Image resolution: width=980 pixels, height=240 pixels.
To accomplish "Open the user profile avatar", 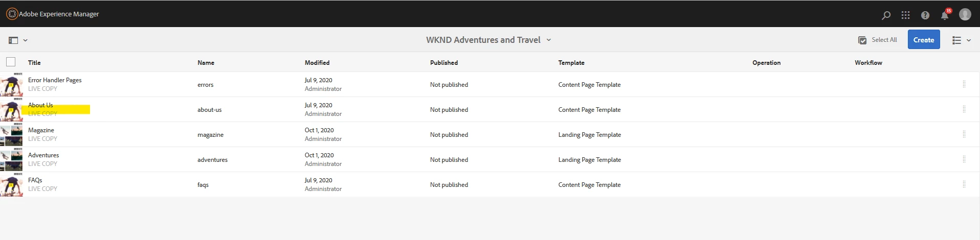I will coord(965,14).
